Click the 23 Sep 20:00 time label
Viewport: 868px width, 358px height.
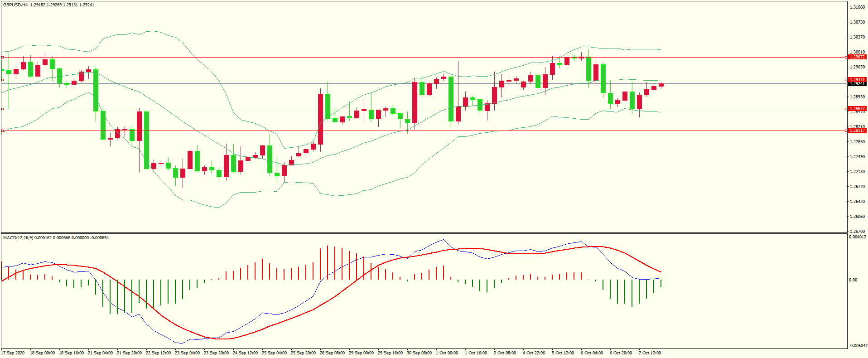(216, 353)
